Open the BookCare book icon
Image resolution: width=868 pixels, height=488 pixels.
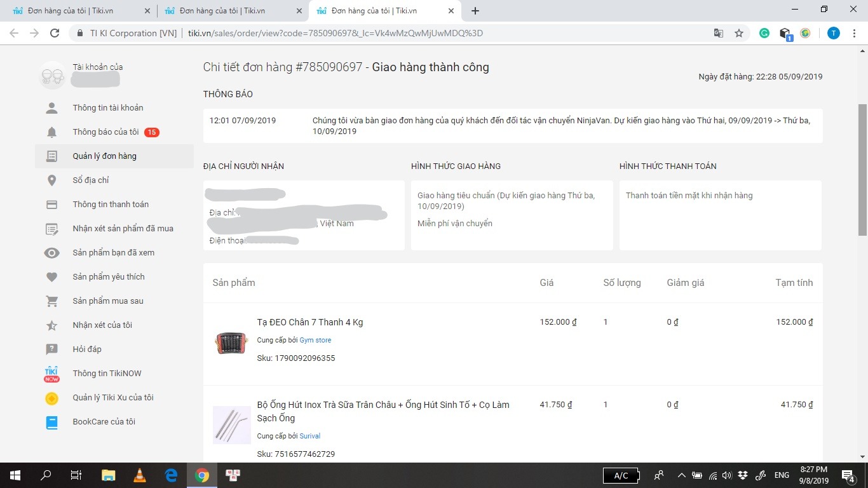(x=52, y=422)
